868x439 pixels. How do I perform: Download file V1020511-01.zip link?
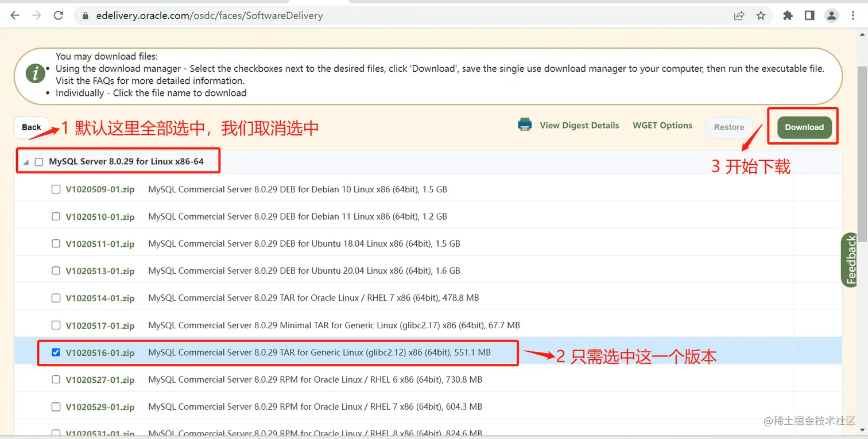100,244
